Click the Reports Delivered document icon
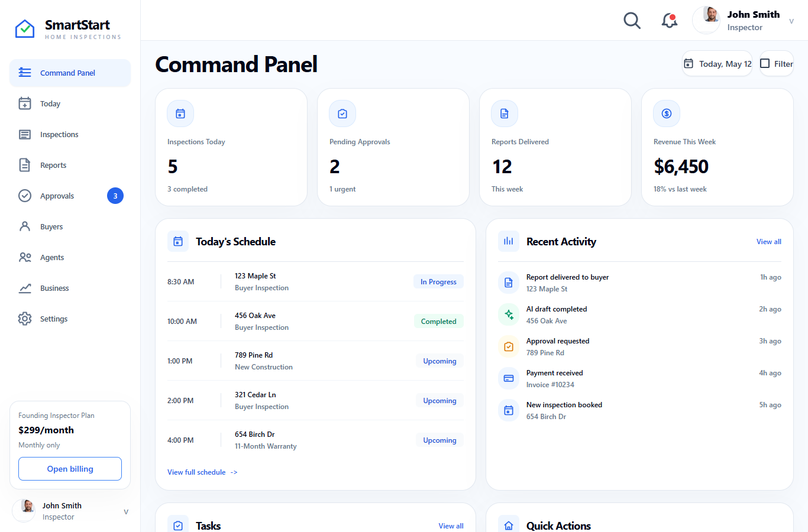 (x=505, y=113)
